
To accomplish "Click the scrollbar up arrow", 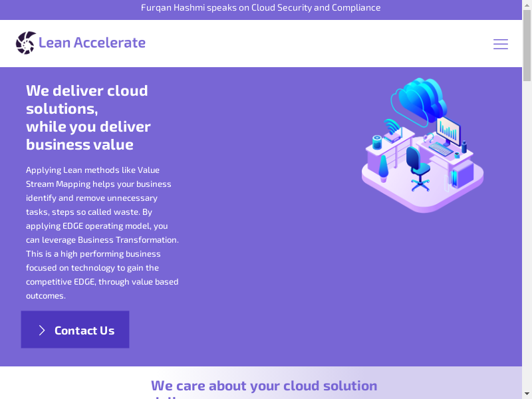I will point(527,5).
